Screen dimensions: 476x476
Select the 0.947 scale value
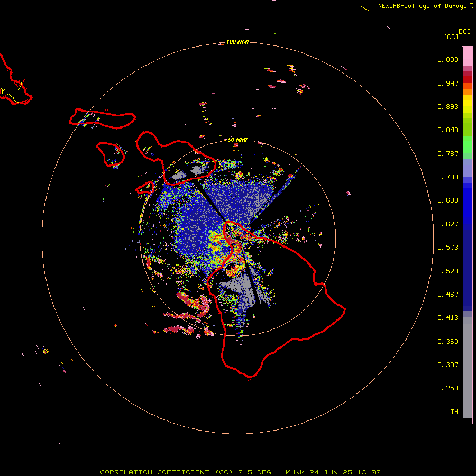pos(448,83)
